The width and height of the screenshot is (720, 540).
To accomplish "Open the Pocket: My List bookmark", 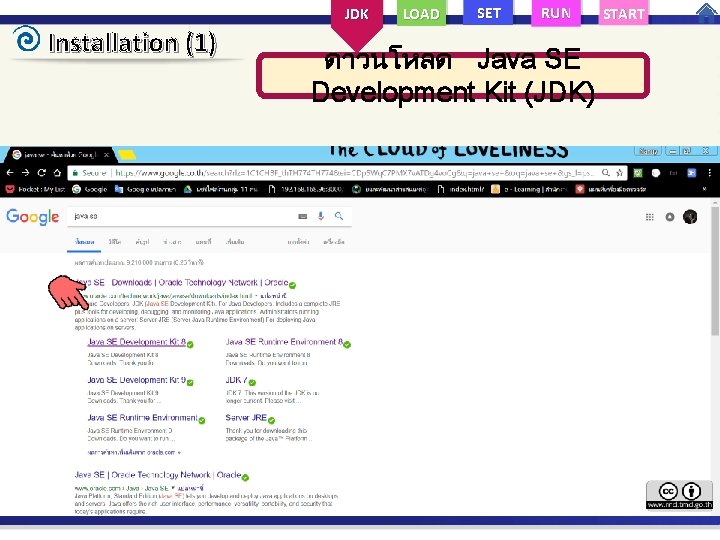I will pyautogui.click(x=35, y=189).
